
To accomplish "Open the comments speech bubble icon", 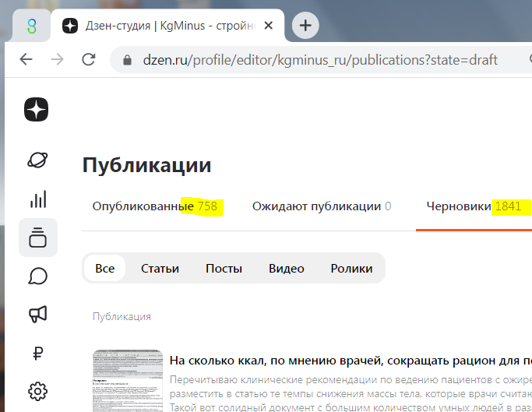I will pos(37,276).
